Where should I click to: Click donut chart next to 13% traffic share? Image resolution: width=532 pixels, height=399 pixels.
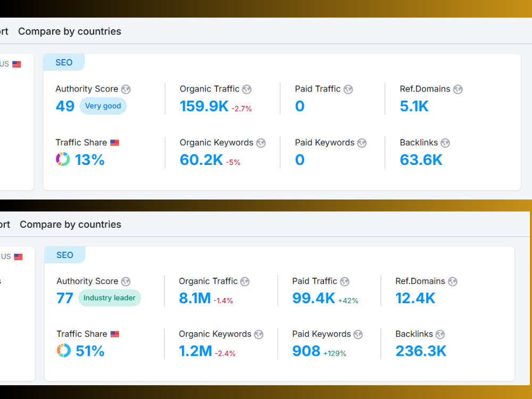pos(63,159)
